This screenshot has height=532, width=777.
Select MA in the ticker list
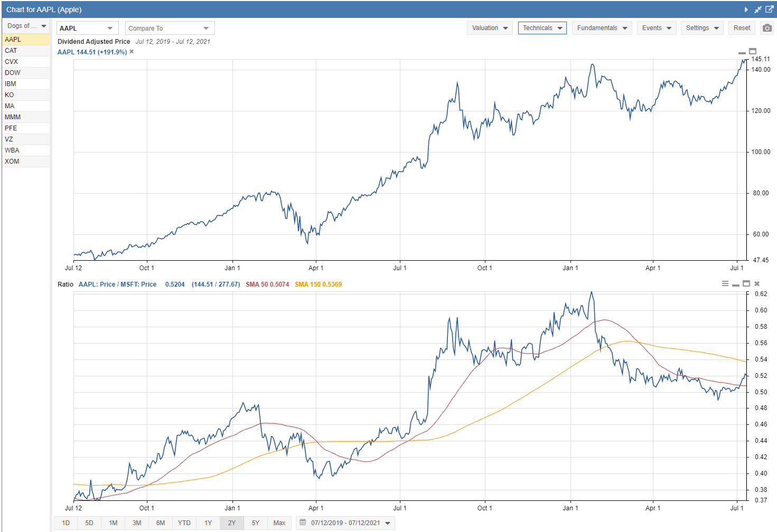point(26,106)
